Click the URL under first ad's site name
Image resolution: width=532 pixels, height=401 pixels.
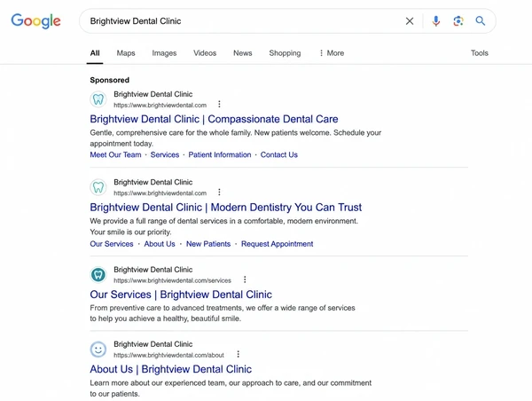160,106
